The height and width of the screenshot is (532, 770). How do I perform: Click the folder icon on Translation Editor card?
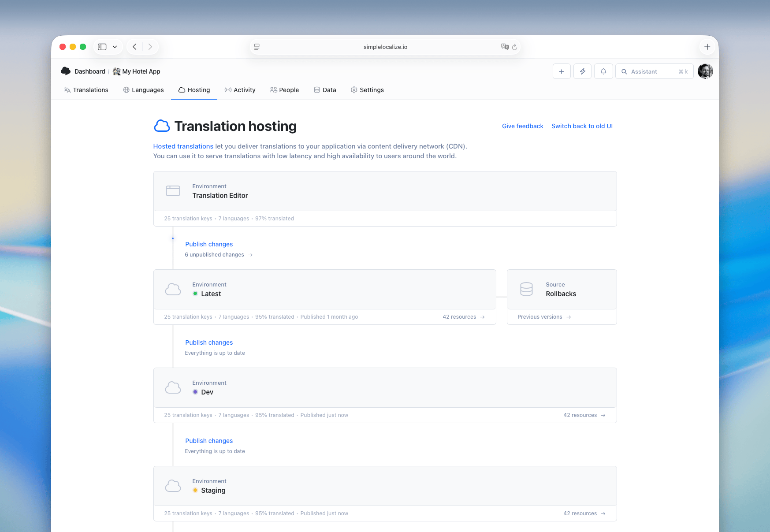tap(173, 190)
